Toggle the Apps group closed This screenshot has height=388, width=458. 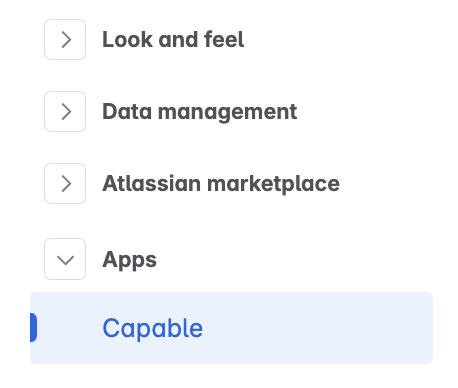pos(65,259)
